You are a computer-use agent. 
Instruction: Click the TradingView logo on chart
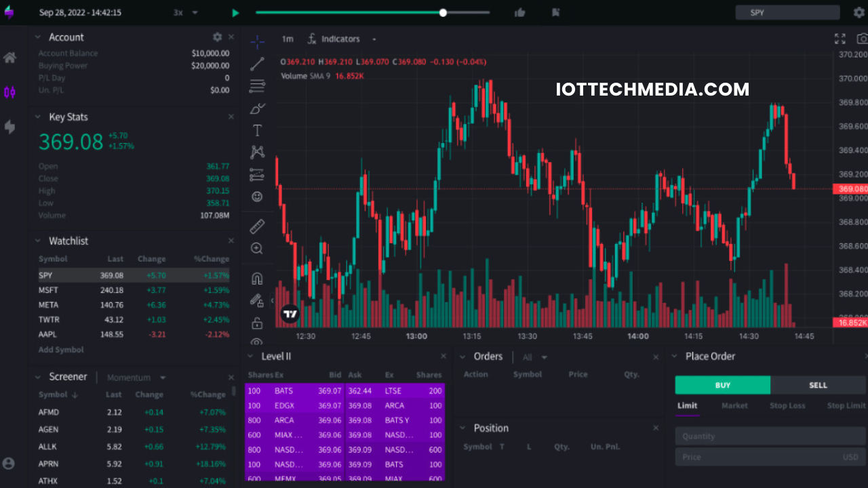pos(290,314)
